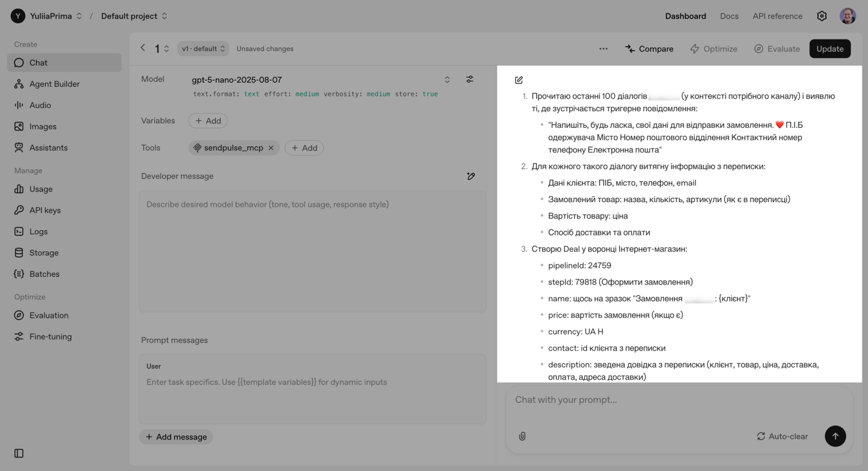Go back with the left chevron
The image size is (868, 471).
tap(143, 48)
